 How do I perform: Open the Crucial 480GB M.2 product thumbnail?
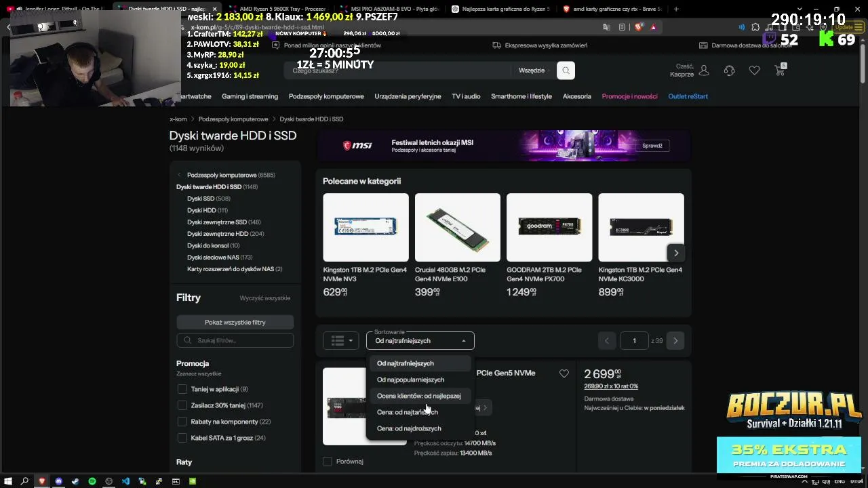click(x=458, y=228)
